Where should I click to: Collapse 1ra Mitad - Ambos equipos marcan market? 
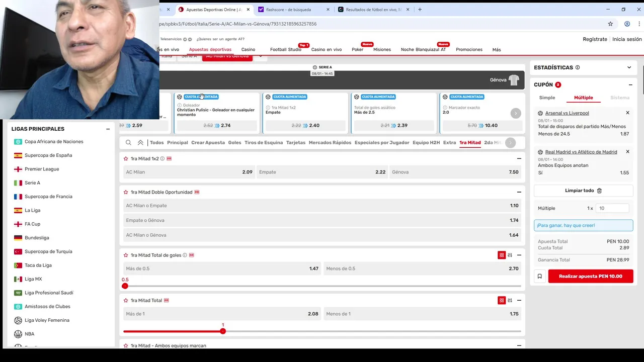(519, 345)
